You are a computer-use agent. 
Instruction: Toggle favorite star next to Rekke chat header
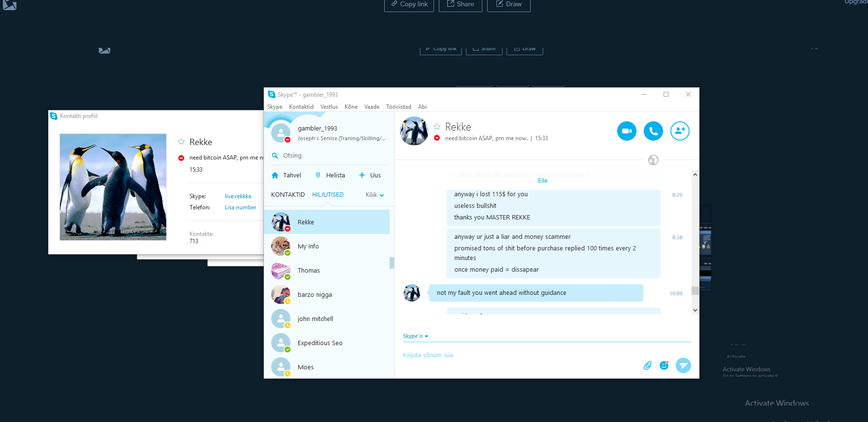point(437,127)
